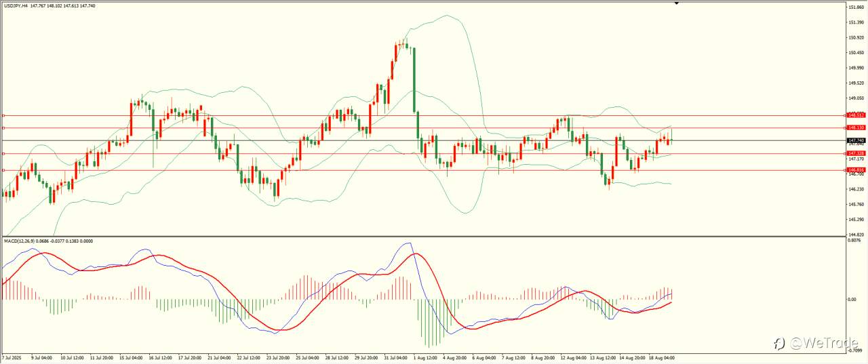Viewport: 868px width, 364px height.
Task: Click the 11 Jul 20:00 time label
Action: tap(101, 357)
